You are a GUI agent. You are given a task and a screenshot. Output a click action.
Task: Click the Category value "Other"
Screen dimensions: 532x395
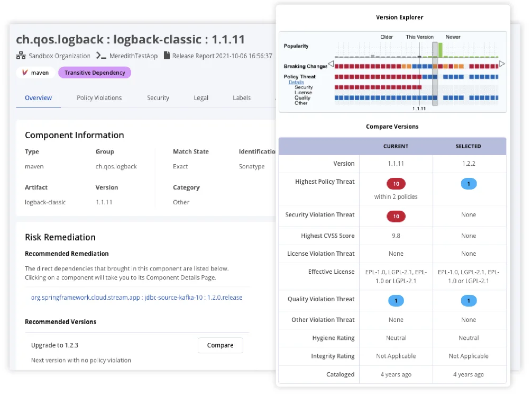click(x=181, y=202)
